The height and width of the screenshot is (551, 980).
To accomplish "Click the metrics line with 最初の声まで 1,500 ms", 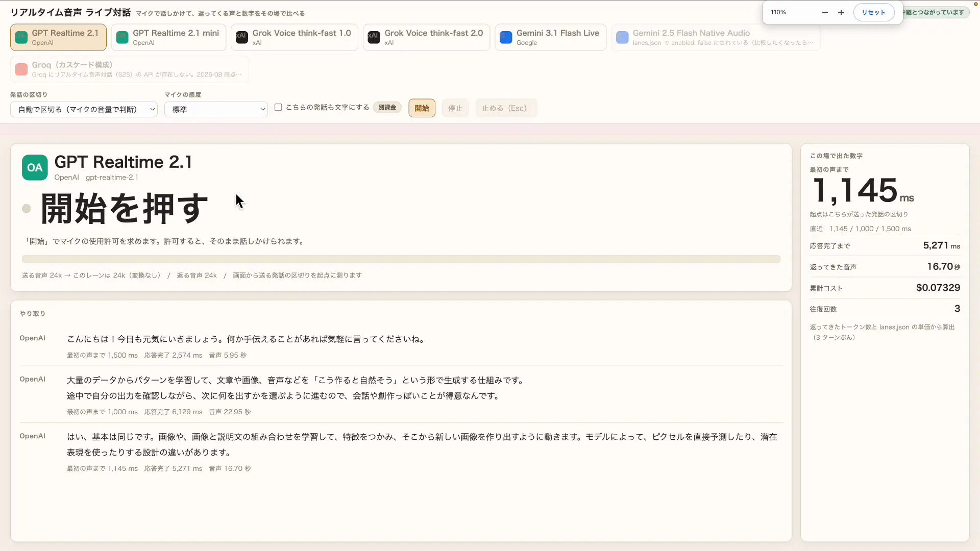I will coord(157,355).
